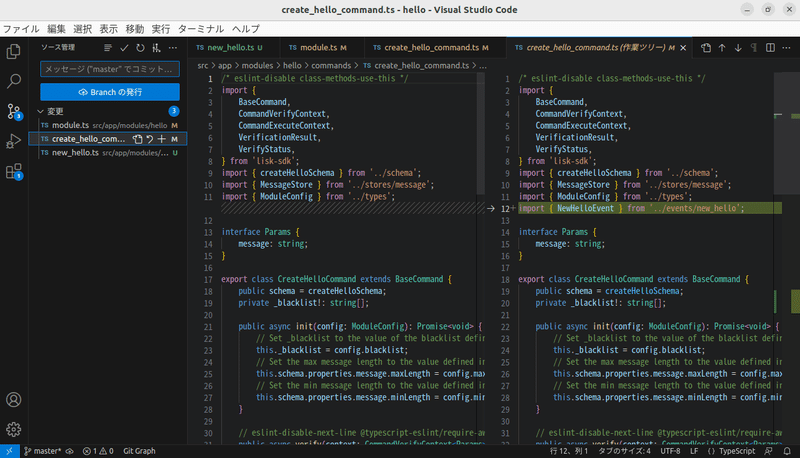This screenshot has height=458, width=800.
Task: Open the 編集 menu
Action: coord(56,29)
